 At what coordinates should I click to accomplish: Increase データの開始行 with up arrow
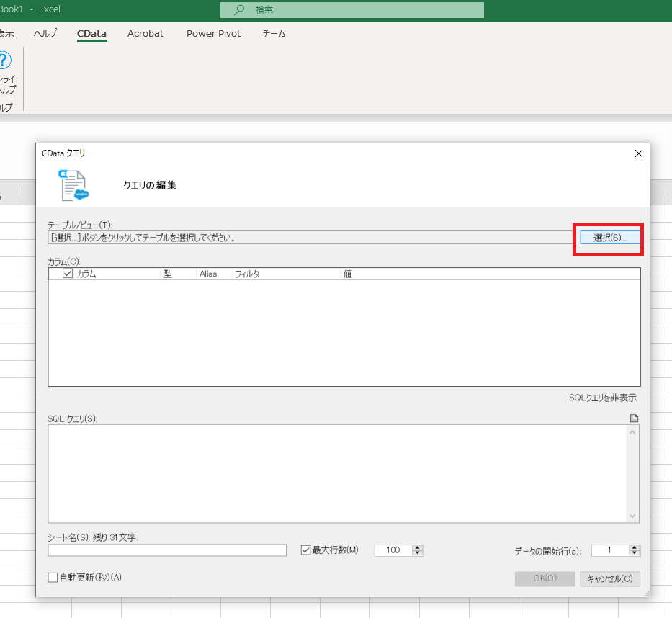[x=635, y=547]
